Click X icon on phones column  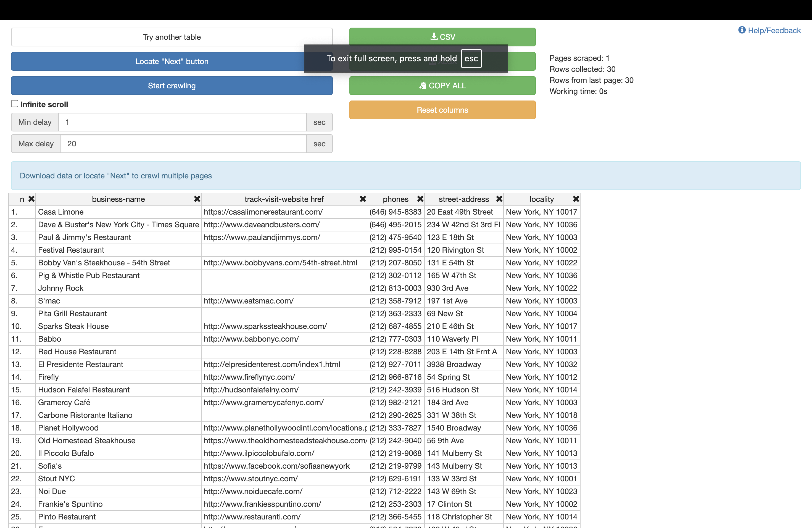coord(420,199)
